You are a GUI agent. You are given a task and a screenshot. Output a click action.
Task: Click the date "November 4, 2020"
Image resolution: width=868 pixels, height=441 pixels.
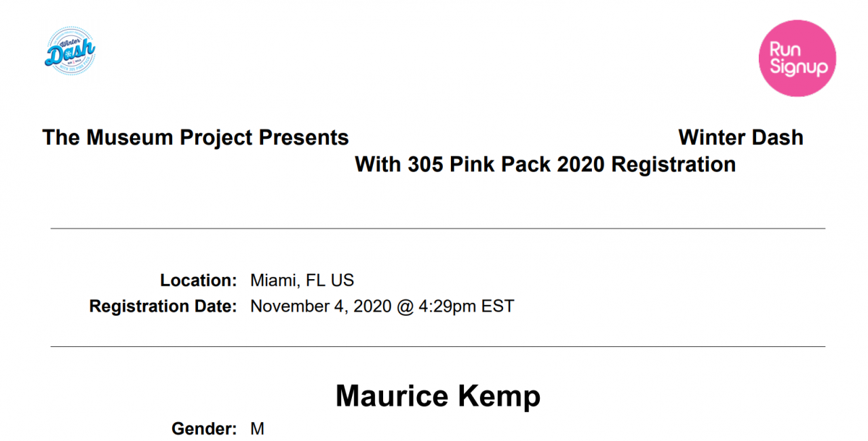point(321,306)
